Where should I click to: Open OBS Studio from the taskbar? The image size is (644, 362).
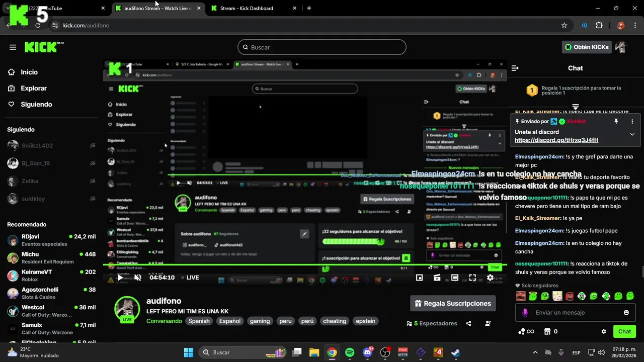(385, 352)
